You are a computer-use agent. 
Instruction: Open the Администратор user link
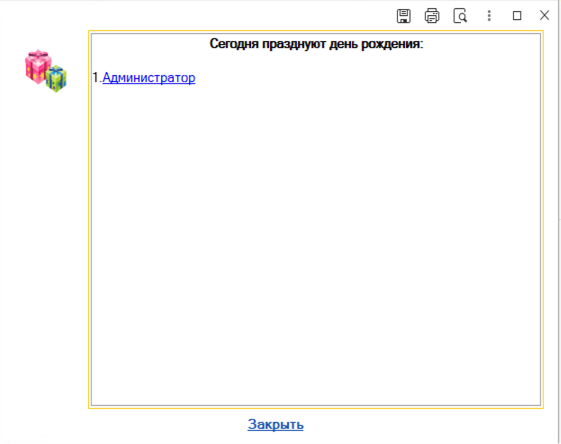149,78
